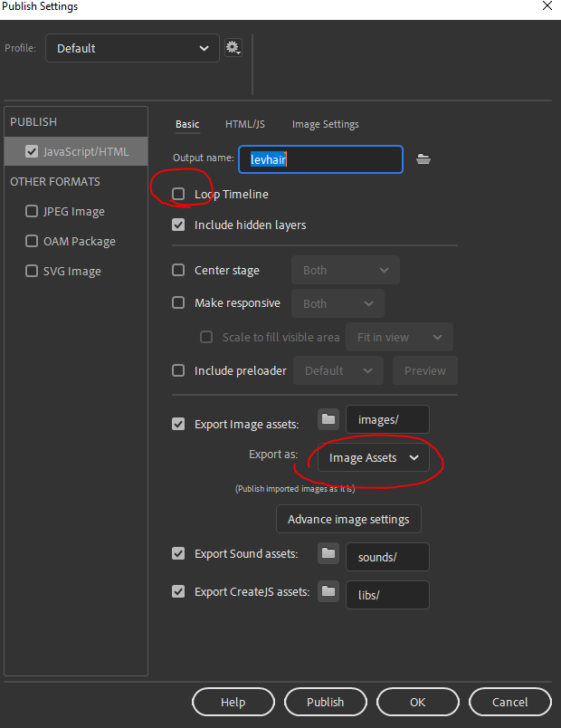Enable the Center stage checkbox
The height and width of the screenshot is (728, 561).
click(x=178, y=270)
